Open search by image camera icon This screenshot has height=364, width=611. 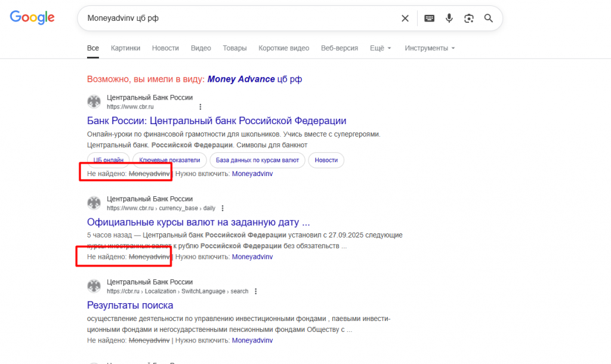469,18
